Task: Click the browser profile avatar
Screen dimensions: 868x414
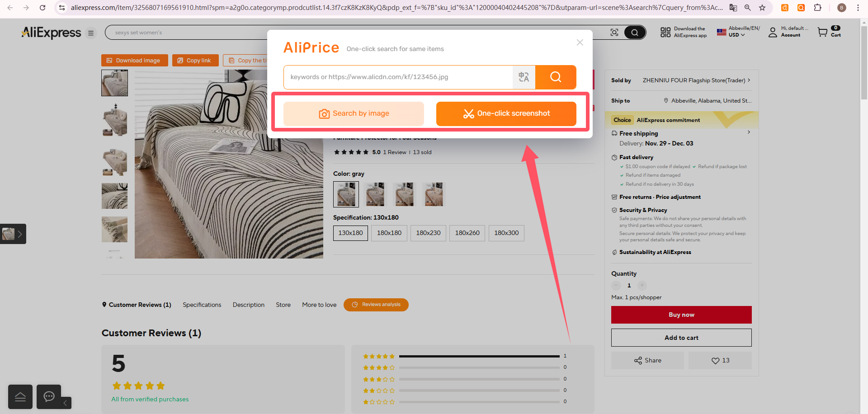Action: [842, 8]
